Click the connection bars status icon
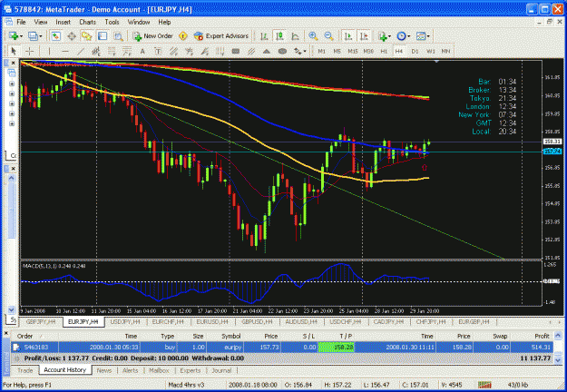 point(485,385)
